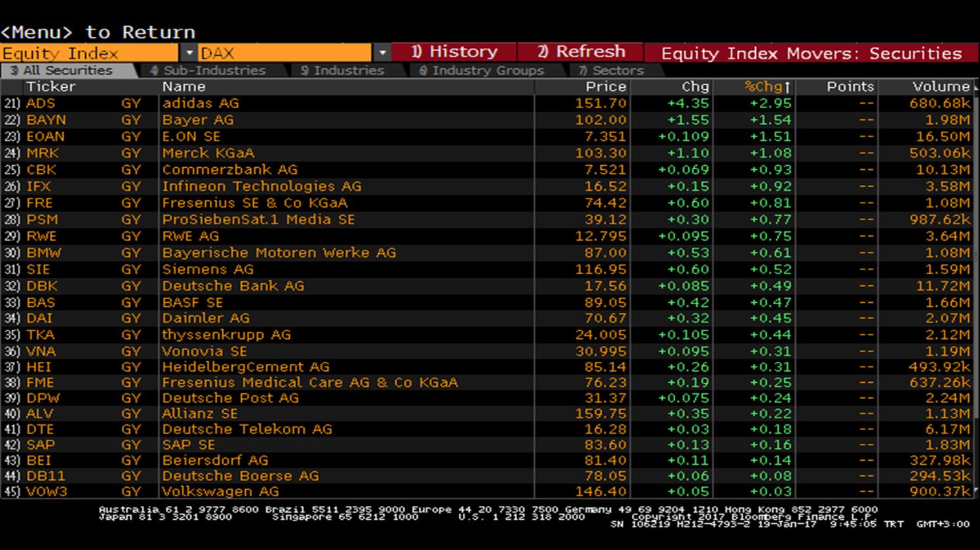Image resolution: width=980 pixels, height=550 pixels.
Task: Click Deutsche Bank volume 11.72M
Action: 944,286
